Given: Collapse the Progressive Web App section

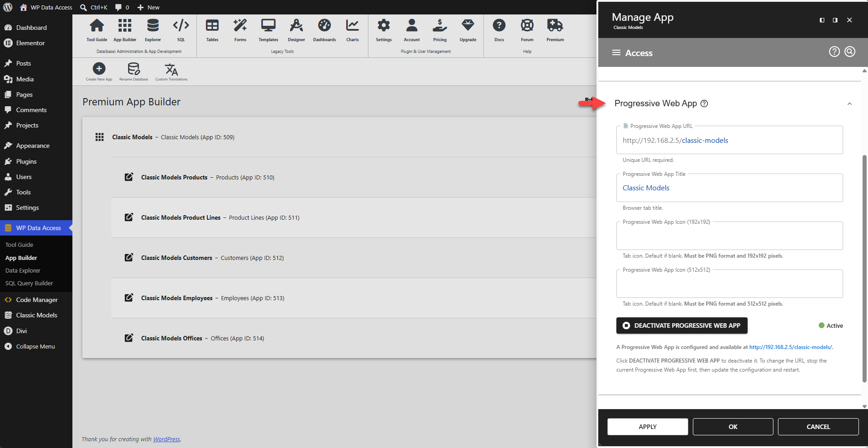Looking at the screenshot, I should [849, 104].
